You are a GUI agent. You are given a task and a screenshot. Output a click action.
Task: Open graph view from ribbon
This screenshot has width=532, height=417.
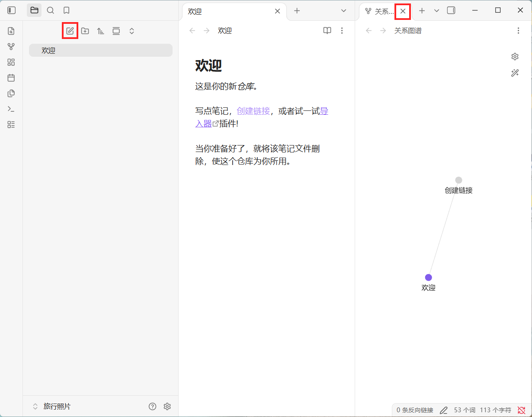point(11,47)
